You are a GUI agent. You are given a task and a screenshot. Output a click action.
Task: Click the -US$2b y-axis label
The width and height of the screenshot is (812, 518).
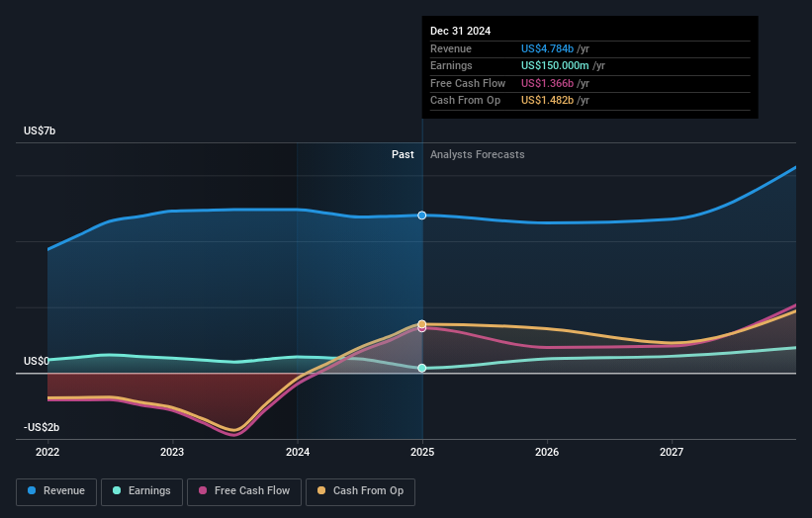pos(42,427)
